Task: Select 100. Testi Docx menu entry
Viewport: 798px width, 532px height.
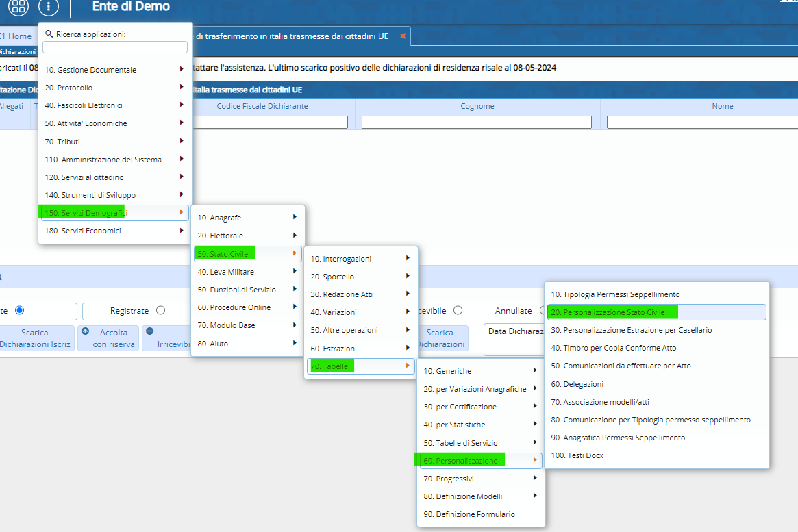Action: pos(577,455)
